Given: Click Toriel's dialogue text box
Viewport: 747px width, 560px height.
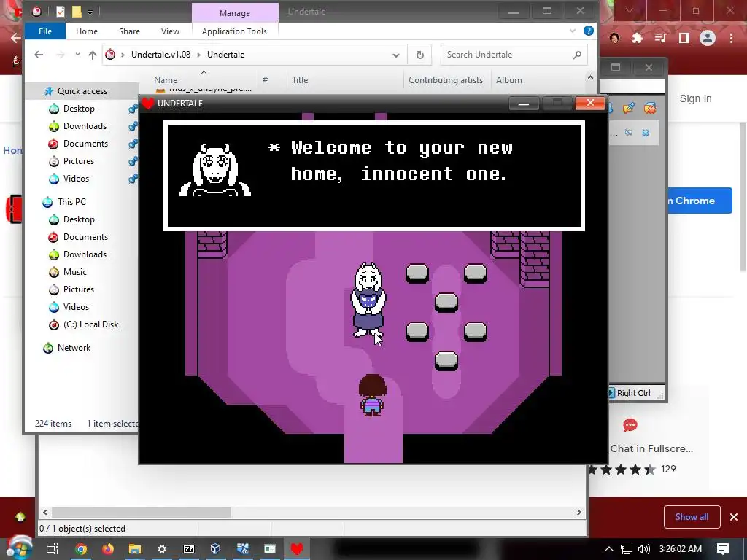Looking at the screenshot, I should point(374,176).
